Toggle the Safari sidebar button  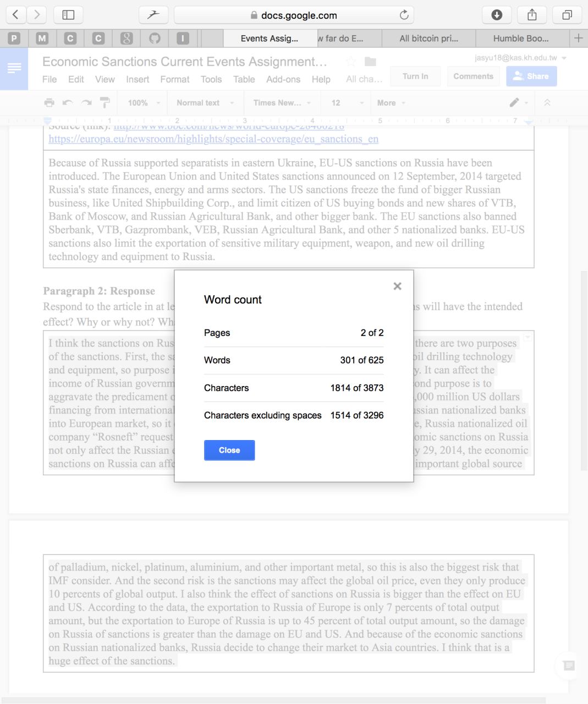pos(68,15)
